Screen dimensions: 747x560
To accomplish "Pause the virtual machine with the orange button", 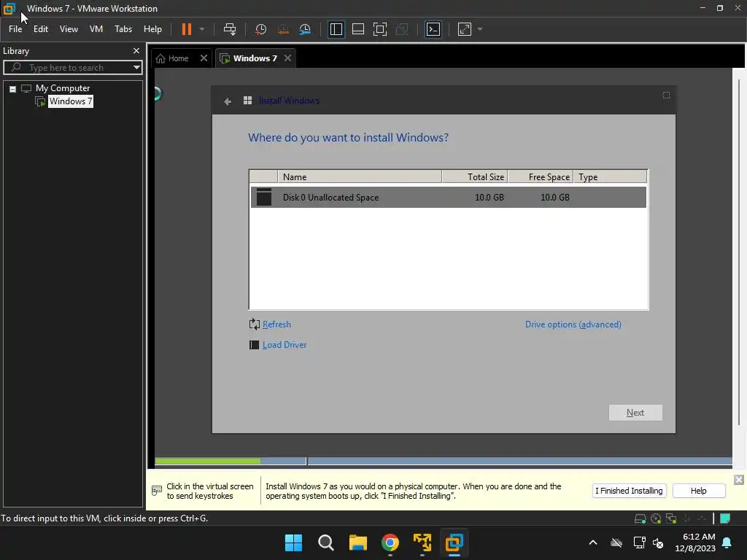I will coord(186,29).
